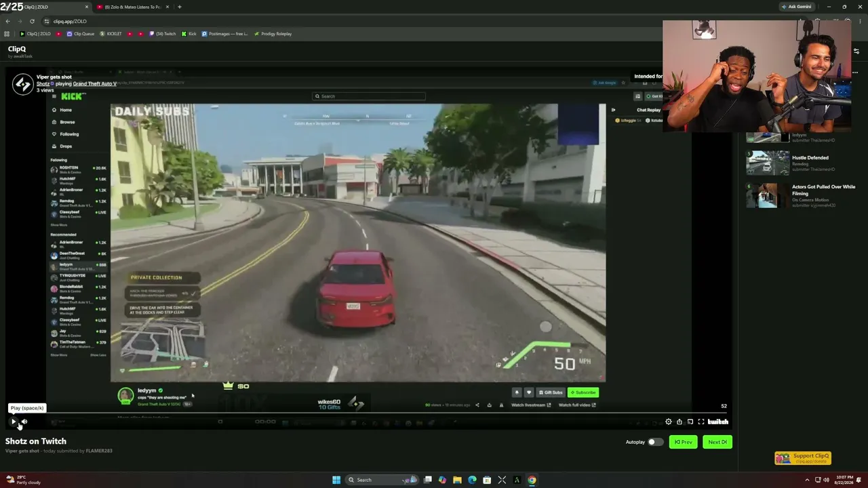Open the (34) Twitch bookmark
Image resolution: width=868 pixels, height=488 pixels.
[x=163, y=34]
